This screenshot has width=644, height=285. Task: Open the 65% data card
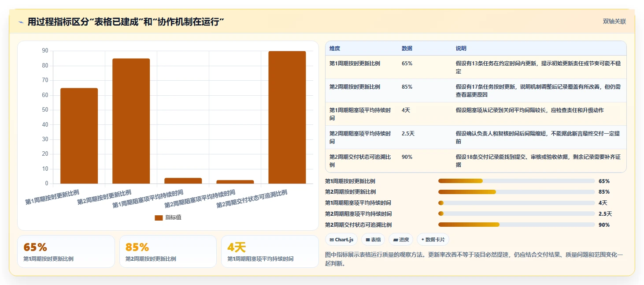(x=66, y=251)
